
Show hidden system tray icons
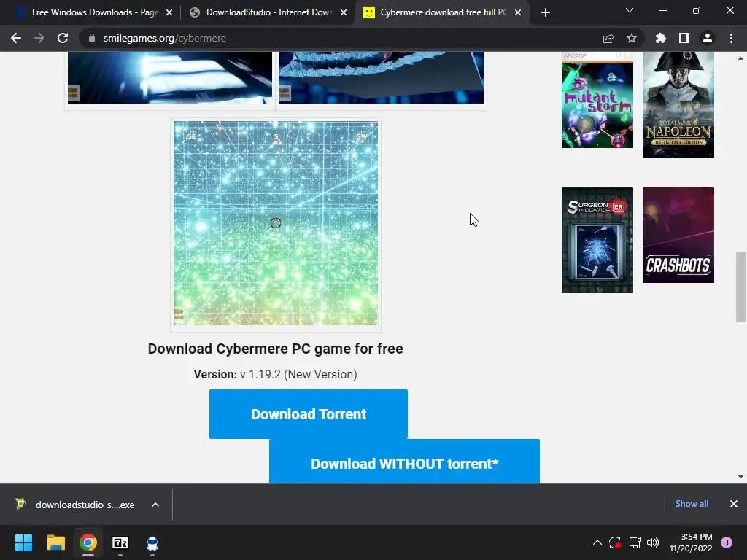point(597,542)
